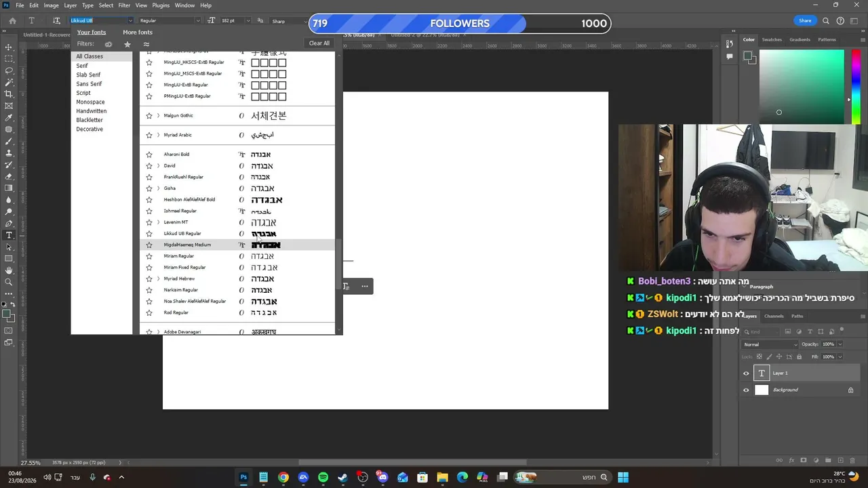Select the Frame tool
The width and height of the screenshot is (868, 488).
tap(9, 106)
